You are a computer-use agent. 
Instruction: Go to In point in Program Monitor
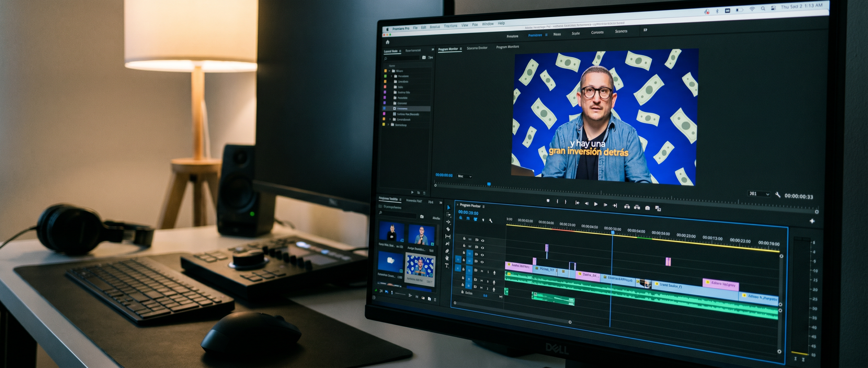577,203
